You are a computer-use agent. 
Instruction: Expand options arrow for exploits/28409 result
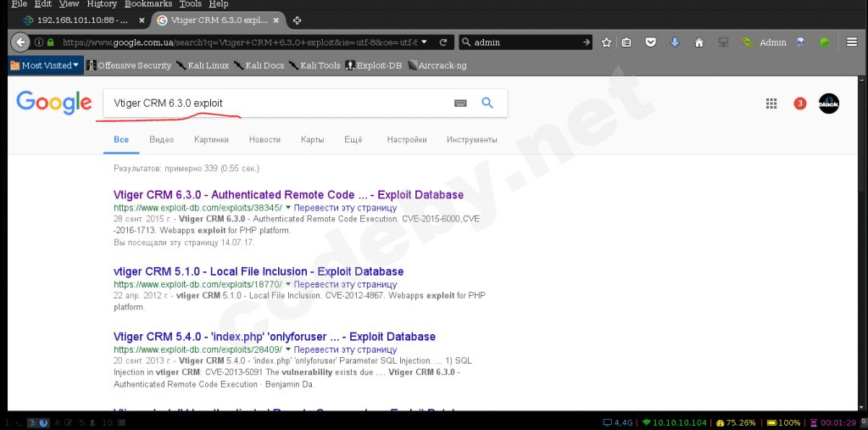[288, 350]
